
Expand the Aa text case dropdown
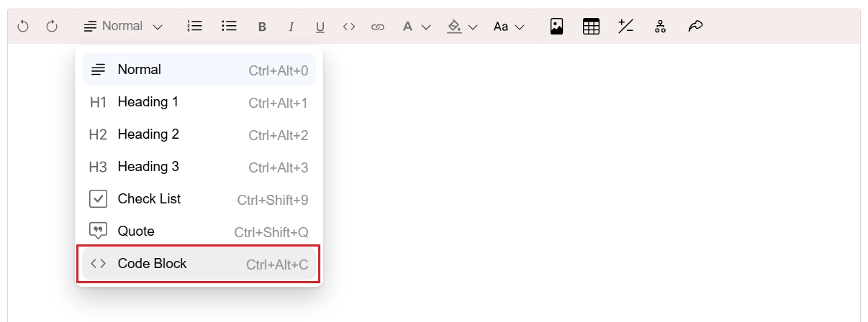click(x=509, y=27)
